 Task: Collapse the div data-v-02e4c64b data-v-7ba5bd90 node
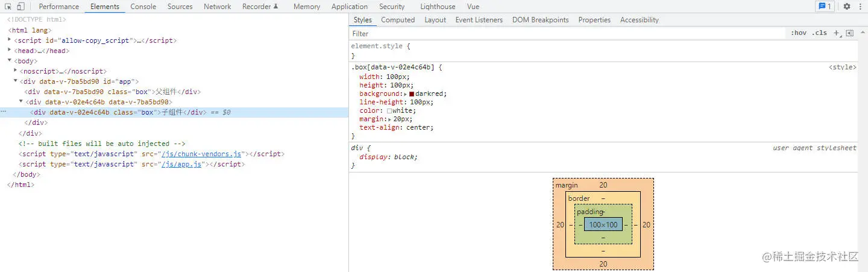click(21, 102)
